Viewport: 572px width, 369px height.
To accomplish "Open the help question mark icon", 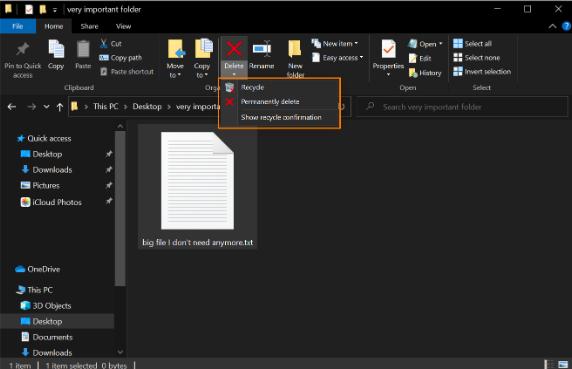I will point(566,26).
